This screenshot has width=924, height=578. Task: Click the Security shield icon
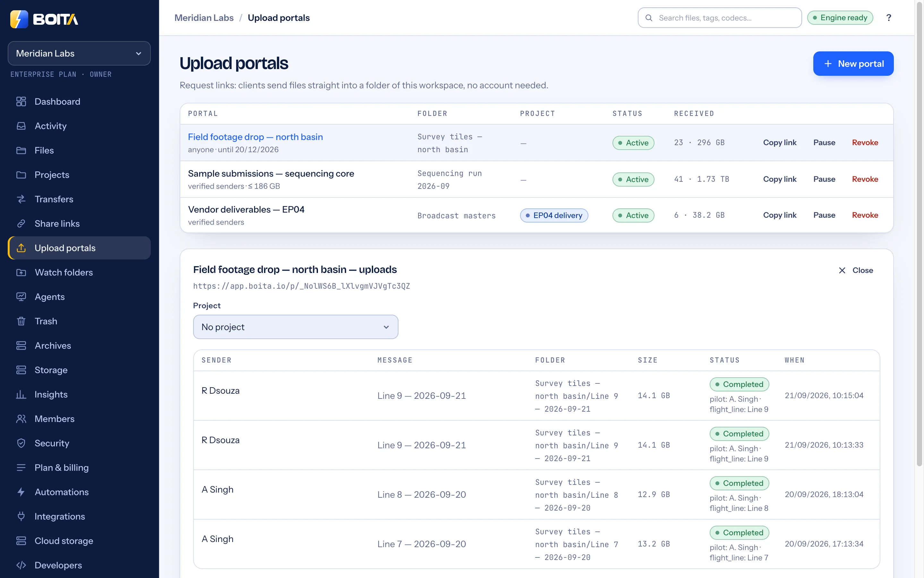click(x=21, y=443)
